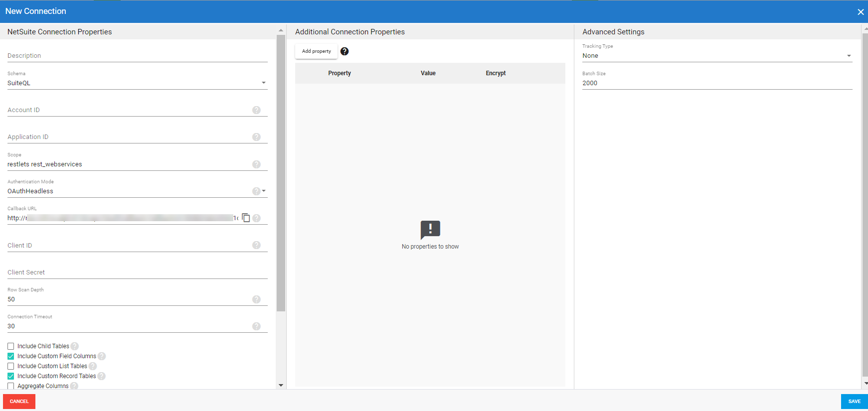This screenshot has height=411, width=868.
Task: Click the help icon beside Application ID
Action: pyautogui.click(x=256, y=137)
